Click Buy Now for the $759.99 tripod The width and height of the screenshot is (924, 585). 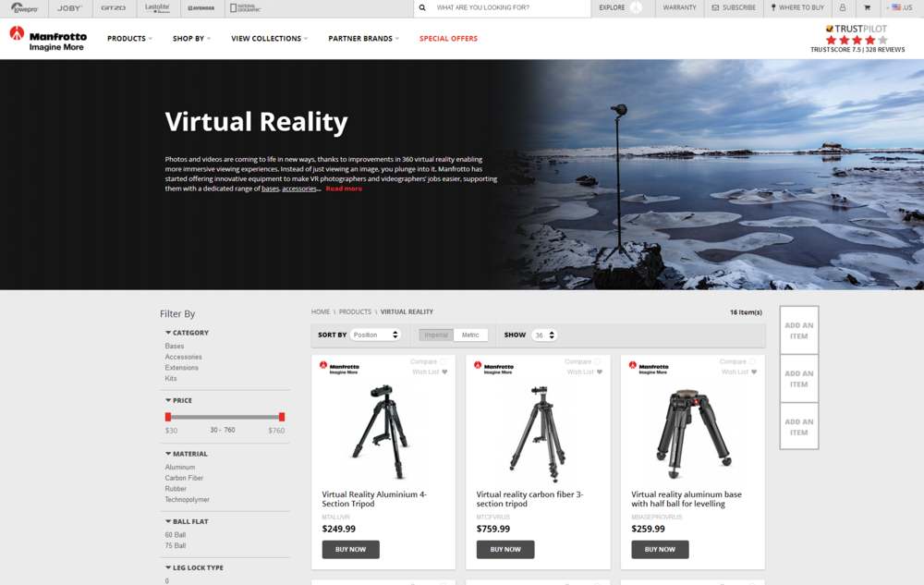click(505, 549)
